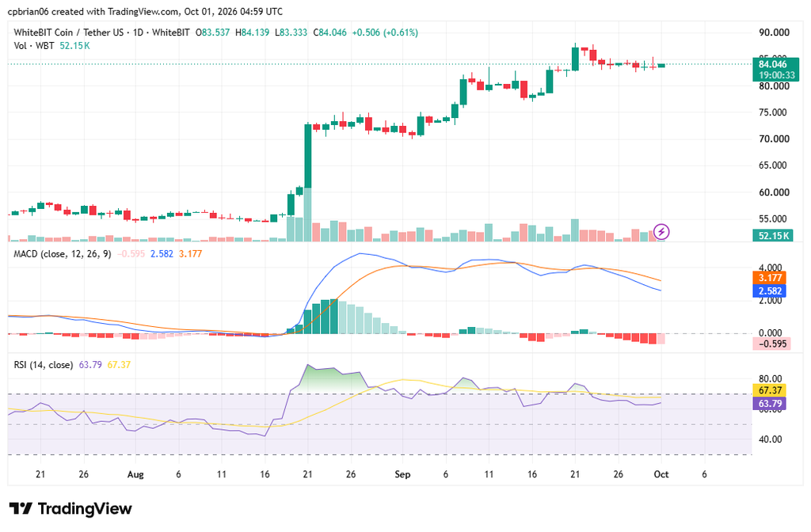Click the 67.37 value in RSI legend
Viewport: 811px width, 532px height.
[119, 365]
